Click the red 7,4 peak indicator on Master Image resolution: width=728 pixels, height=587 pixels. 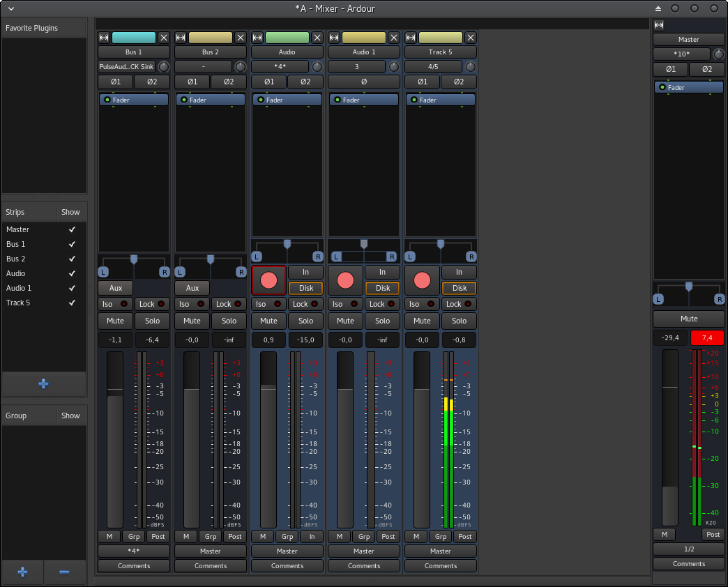707,338
